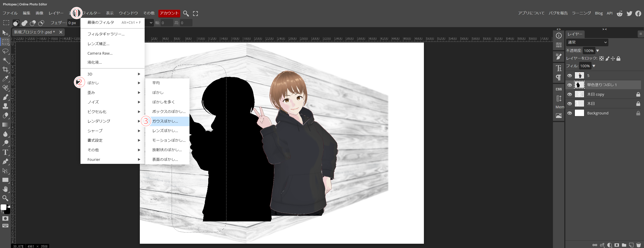Screen dimensions: 644x248
Task: Toggle visibility of 木目 copy layer
Action: (x=569, y=94)
